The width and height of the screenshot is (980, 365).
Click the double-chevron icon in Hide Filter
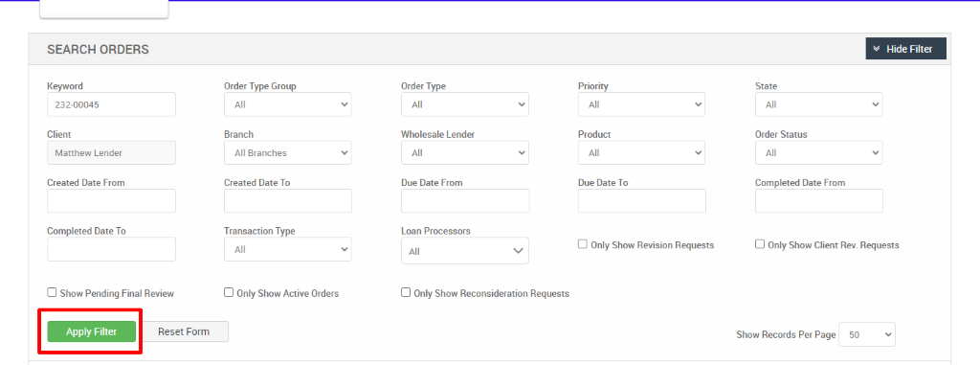coord(877,49)
